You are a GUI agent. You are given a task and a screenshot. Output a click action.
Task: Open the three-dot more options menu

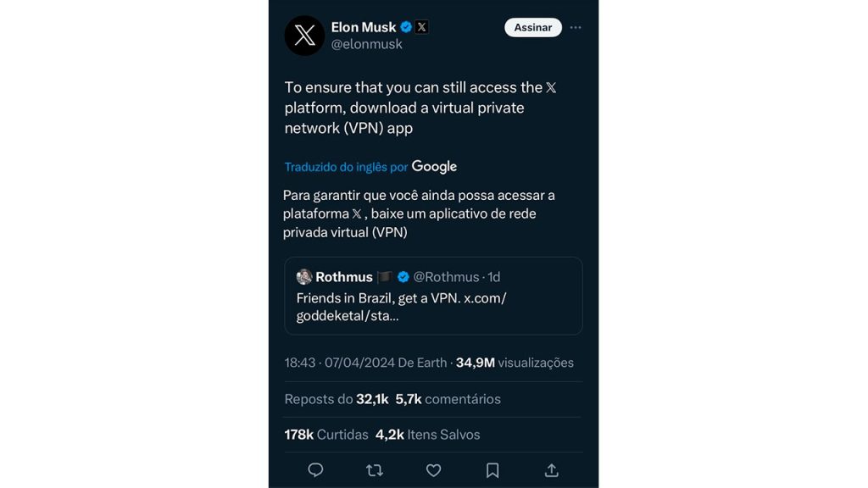click(x=576, y=27)
